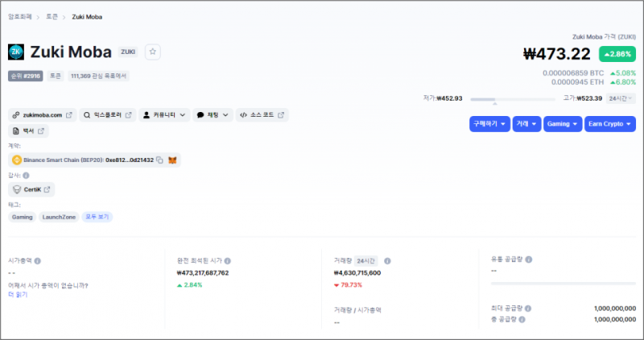Open info icon next to 완전 희석된 시가
Viewport: 644px width, 340px height.
(x=228, y=261)
